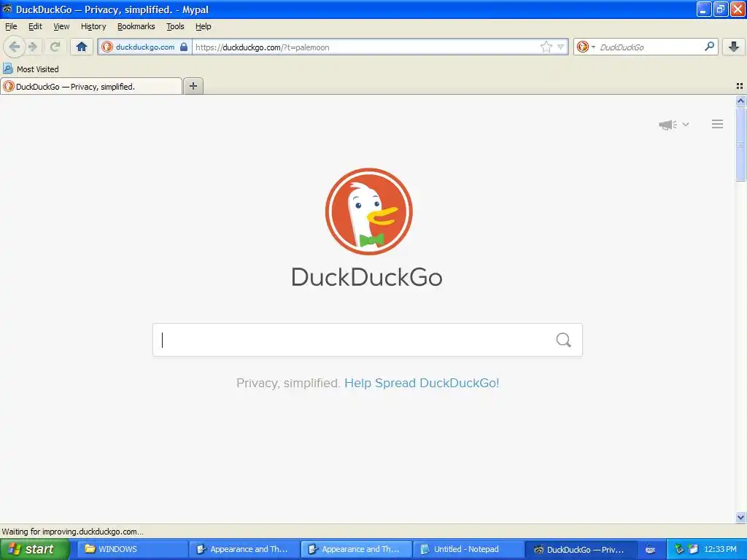Click the Mypal raccoon title bar icon
This screenshot has width=747, height=560.
[7, 9]
